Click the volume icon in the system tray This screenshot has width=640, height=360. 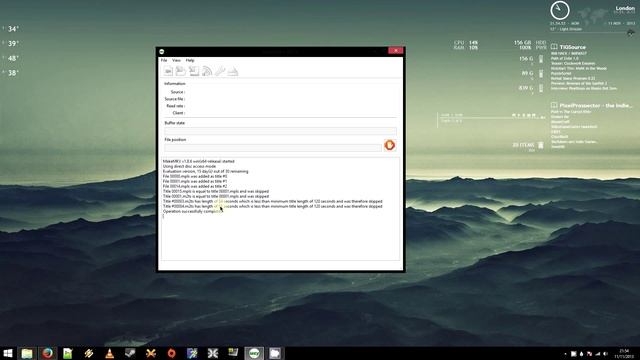click(x=605, y=354)
